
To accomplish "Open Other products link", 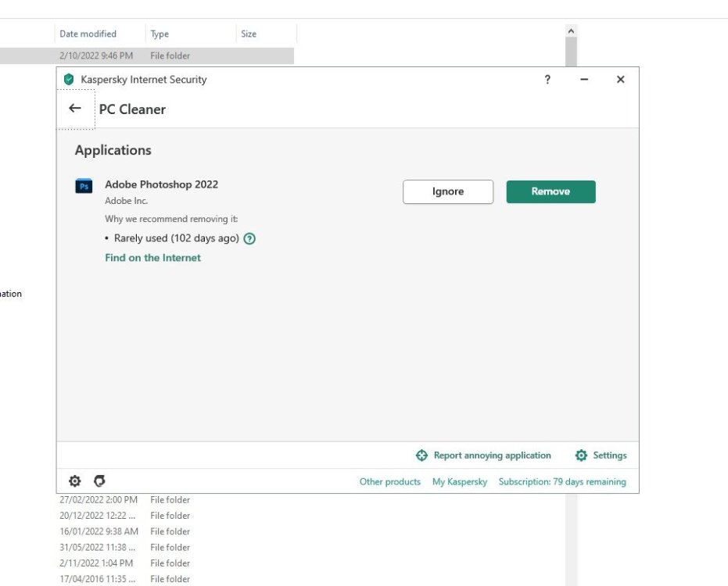I will click(x=390, y=481).
